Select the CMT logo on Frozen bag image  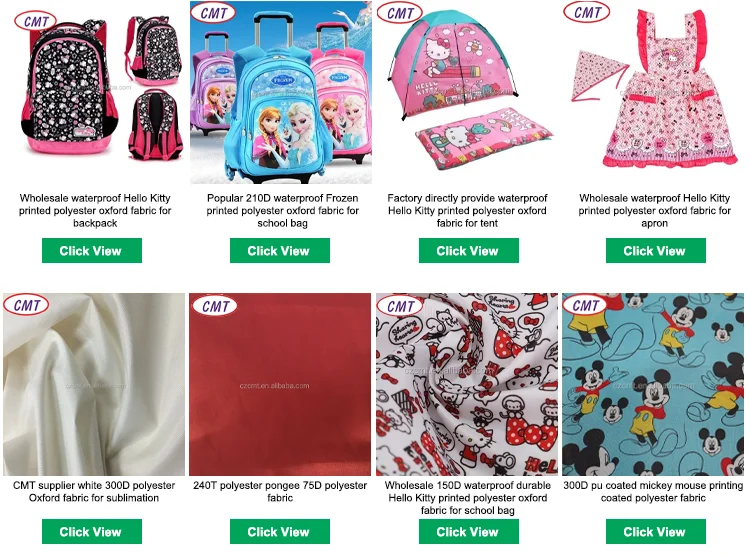(x=213, y=13)
